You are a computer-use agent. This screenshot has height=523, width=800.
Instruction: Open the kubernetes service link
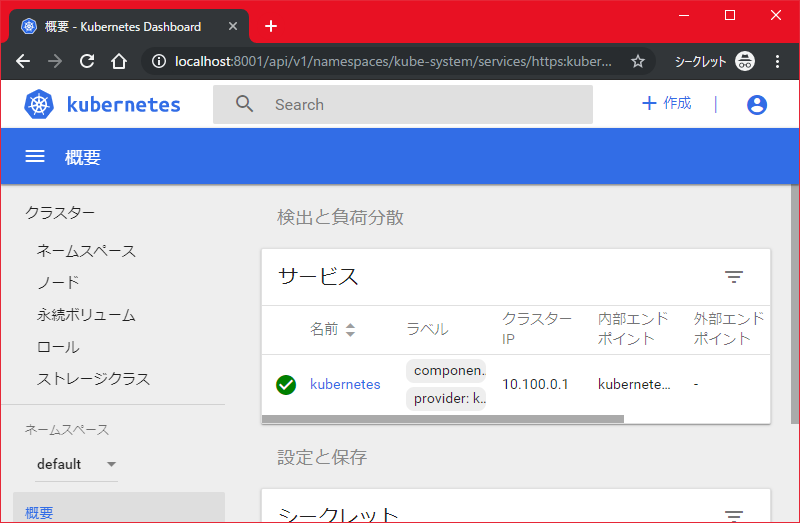345,384
